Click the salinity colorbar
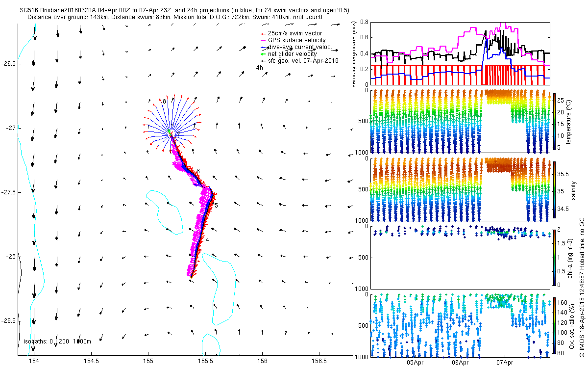The image size is (588, 368). click(x=554, y=189)
